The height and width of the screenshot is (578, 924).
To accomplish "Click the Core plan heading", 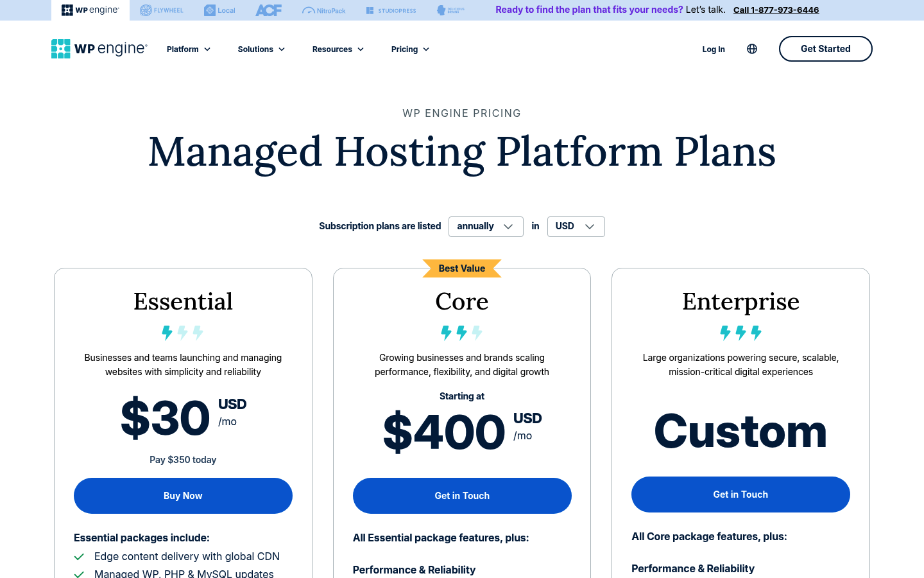I will (462, 301).
